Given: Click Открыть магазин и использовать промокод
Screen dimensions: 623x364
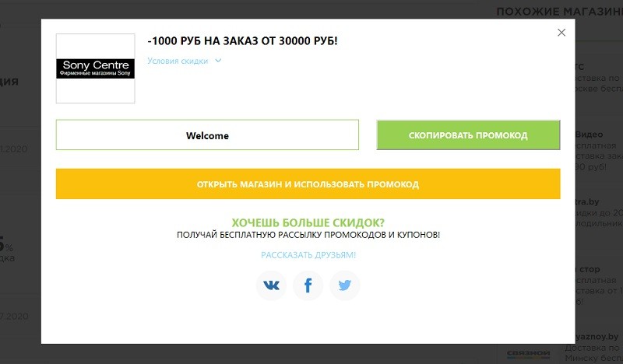Looking at the screenshot, I should (x=308, y=184).
